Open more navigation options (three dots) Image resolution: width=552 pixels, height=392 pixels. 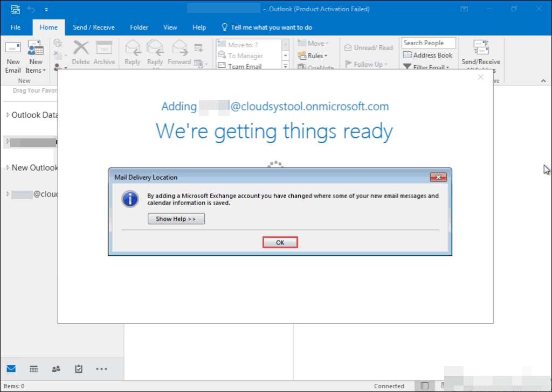click(101, 369)
